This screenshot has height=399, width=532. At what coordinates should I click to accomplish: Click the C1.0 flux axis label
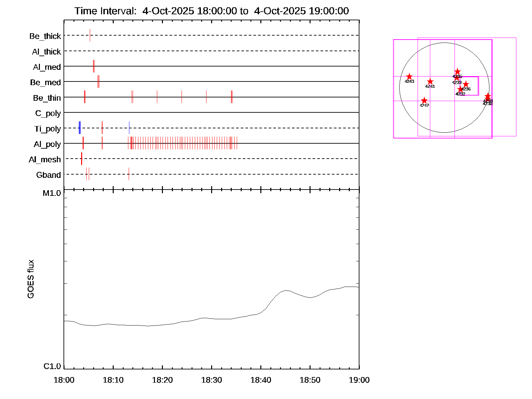pyautogui.click(x=52, y=366)
